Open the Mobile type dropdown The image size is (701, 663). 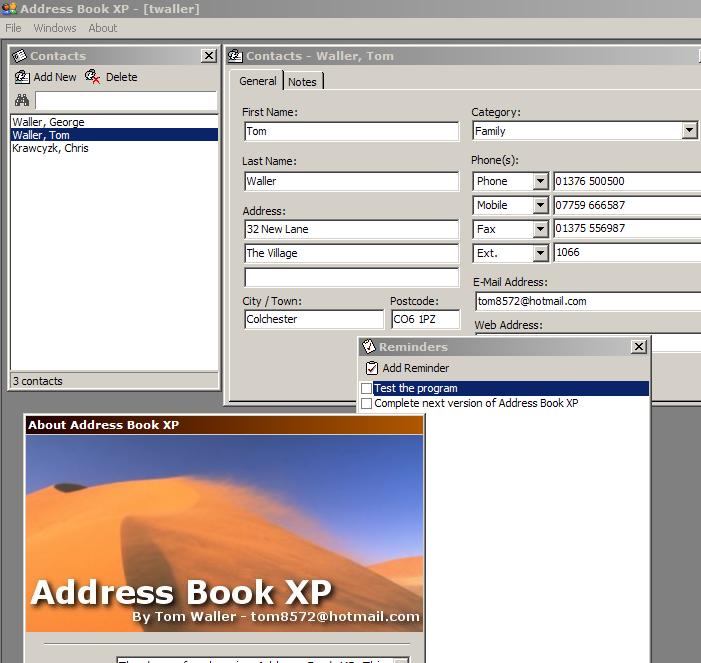540,205
